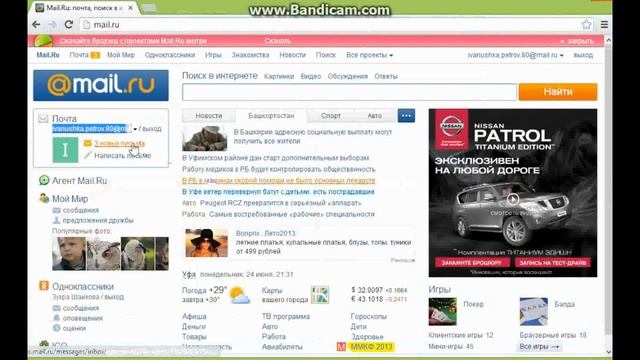Click ЗАКАЖИТЕ БРОШЮРУ button in Nissan ad
Screen dimensions: 640x360
472,263
